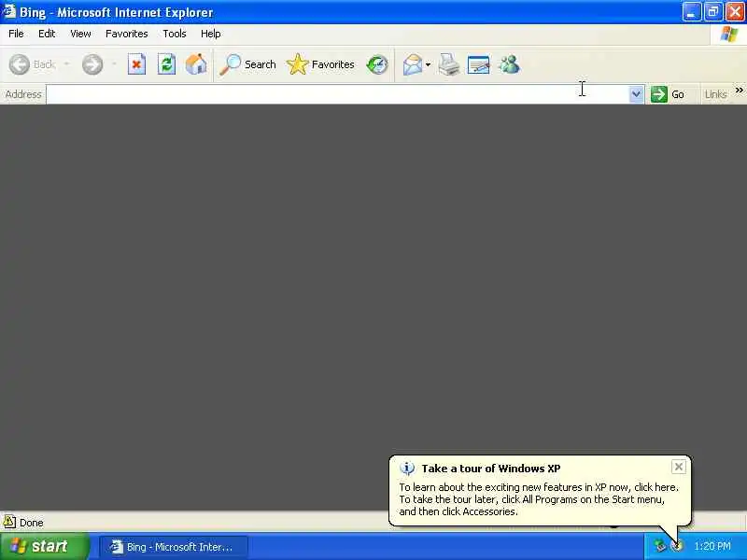Click the Windows flag logo throbber
Image resolution: width=747 pixels, height=560 pixels.
pos(729,35)
